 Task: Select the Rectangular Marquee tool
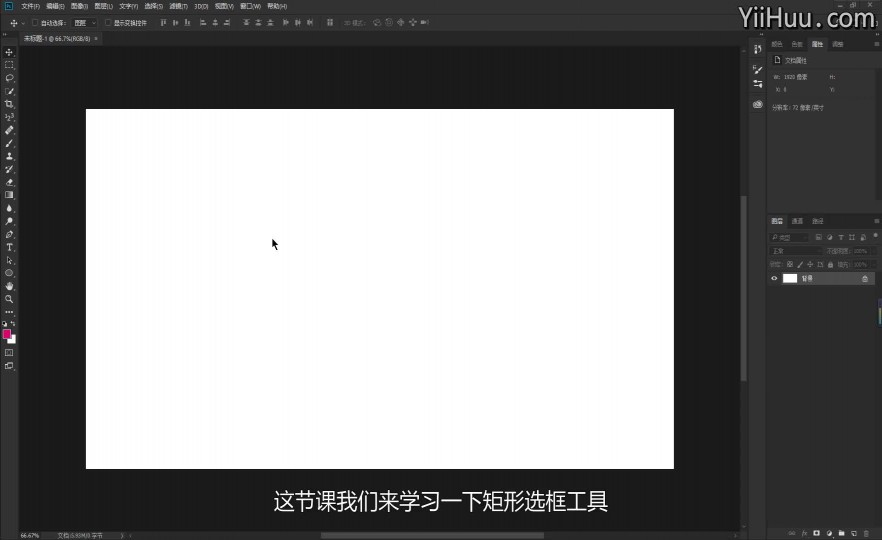pos(9,65)
